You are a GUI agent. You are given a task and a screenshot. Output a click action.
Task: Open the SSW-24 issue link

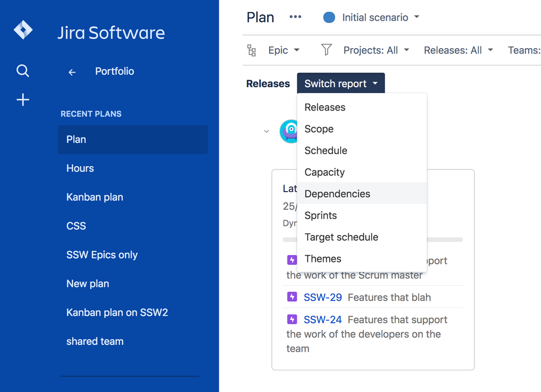click(x=323, y=319)
